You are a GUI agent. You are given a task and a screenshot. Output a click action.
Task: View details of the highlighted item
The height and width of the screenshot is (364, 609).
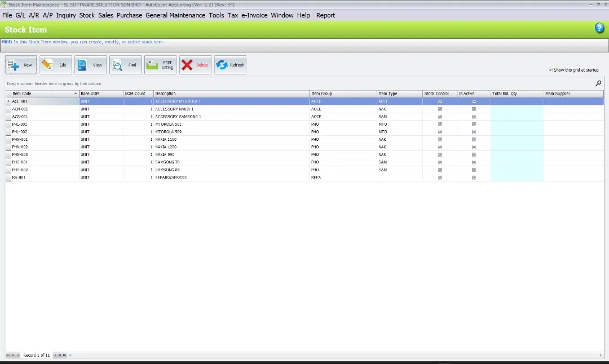coord(90,64)
